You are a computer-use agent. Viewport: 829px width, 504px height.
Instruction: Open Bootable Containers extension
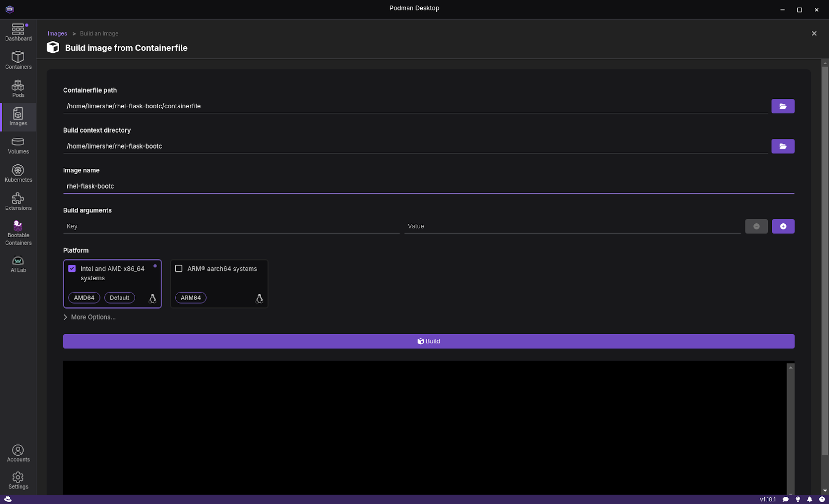click(x=18, y=233)
